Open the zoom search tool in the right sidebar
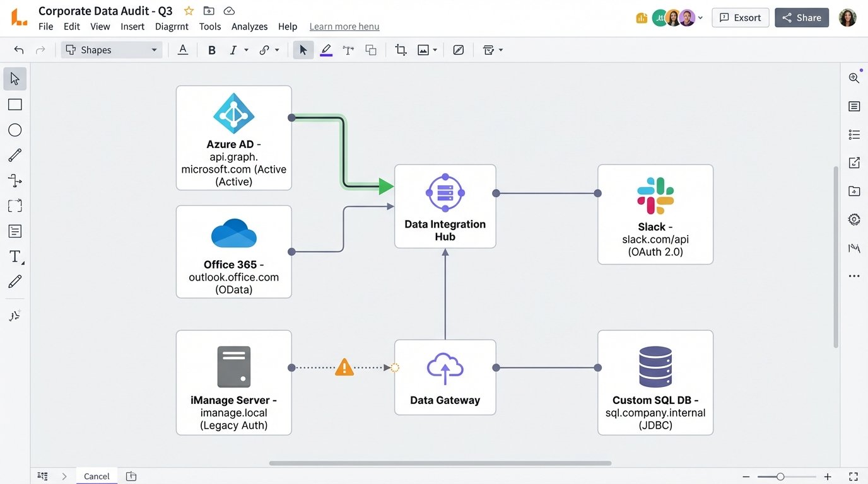 pos(853,78)
